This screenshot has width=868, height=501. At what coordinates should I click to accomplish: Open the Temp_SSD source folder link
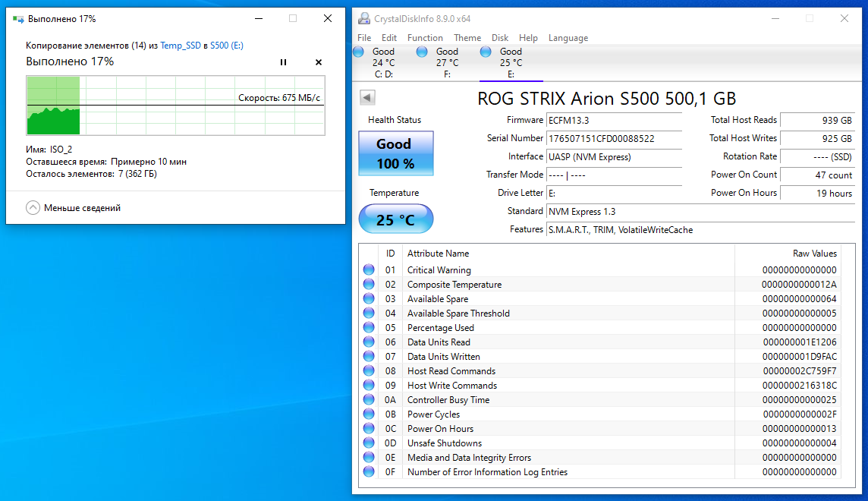click(x=181, y=46)
